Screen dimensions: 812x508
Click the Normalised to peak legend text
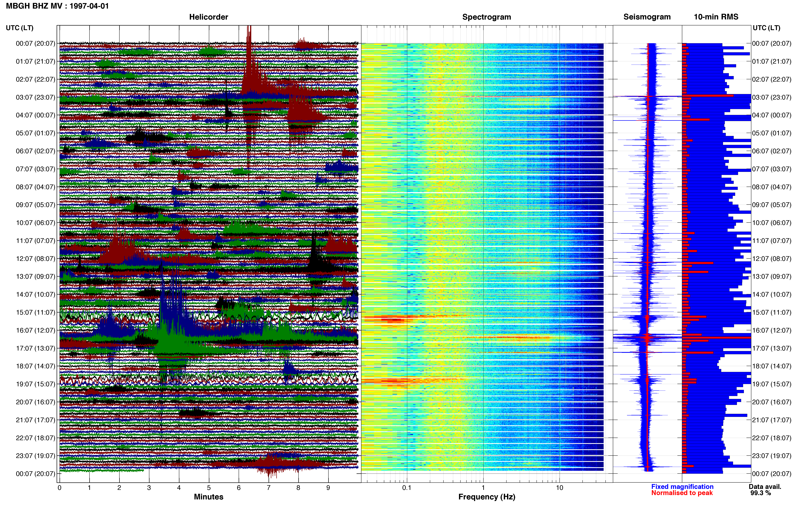pyautogui.click(x=682, y=493)
